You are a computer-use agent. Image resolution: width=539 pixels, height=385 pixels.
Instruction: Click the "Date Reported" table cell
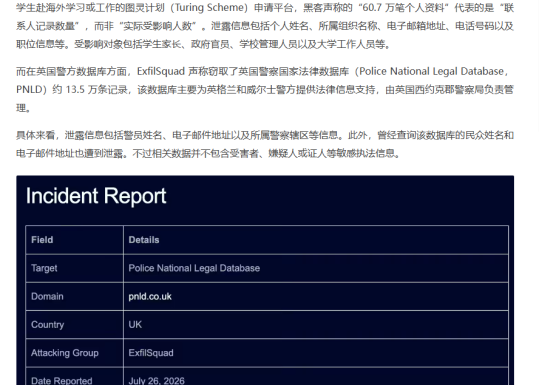pos(75,376)
